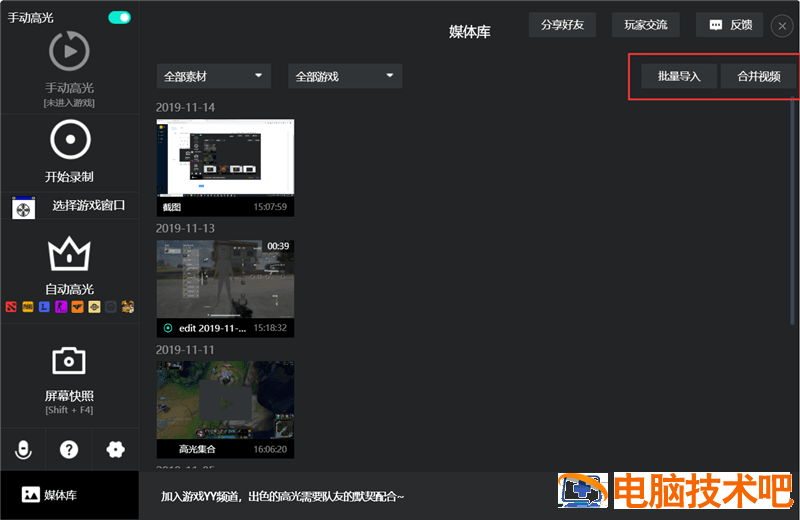Image resolution: width=800 pixels, height=520 pixels.
Task: Select the greyed Overwatch game icon
Action: [111, 307]
